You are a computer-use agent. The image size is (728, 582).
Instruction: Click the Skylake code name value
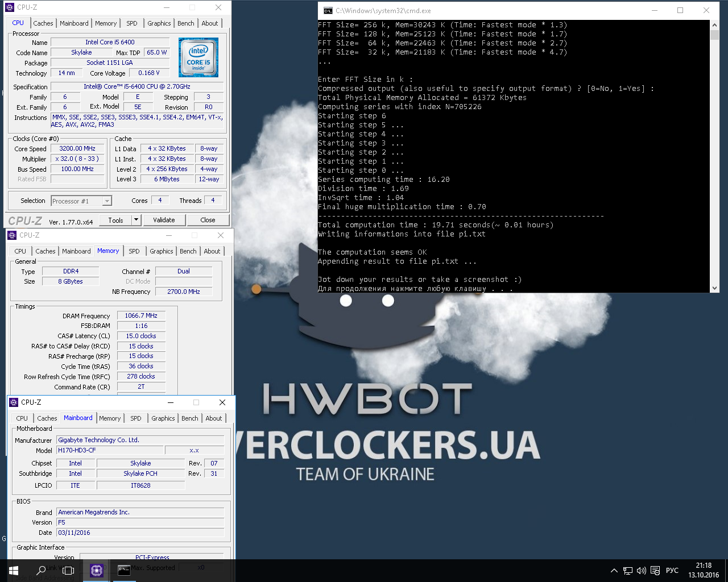click(x=81, y=52)
